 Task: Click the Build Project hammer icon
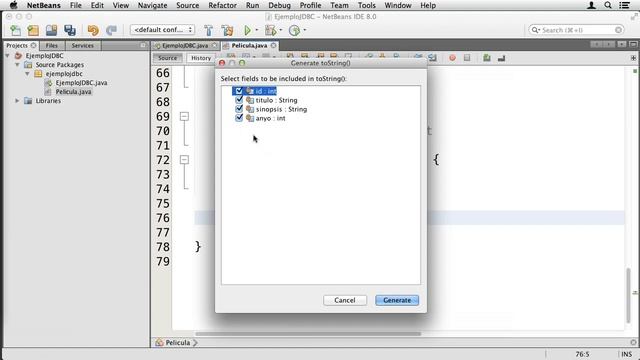209,30
